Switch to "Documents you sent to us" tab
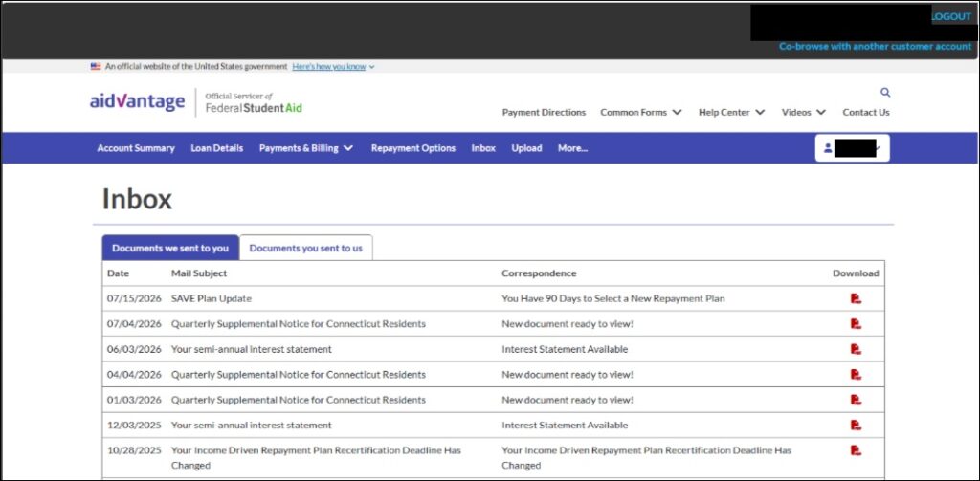980x481 pixels. [x=305, y=248]
